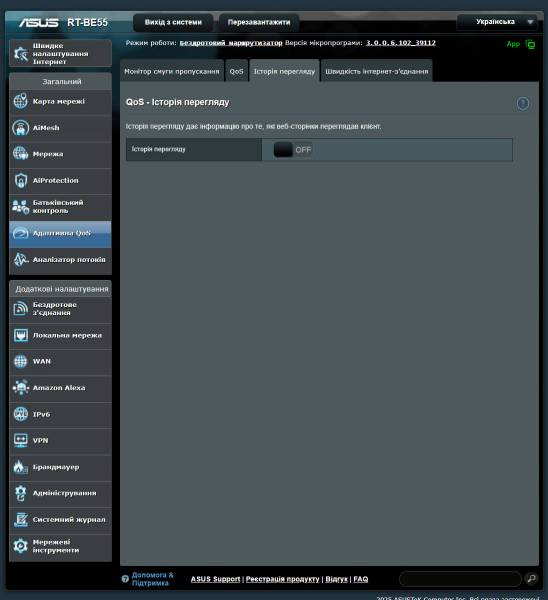This screenshot has width=548, height=600.
Task: Click the footer search input field
Action: pos(460,579)
